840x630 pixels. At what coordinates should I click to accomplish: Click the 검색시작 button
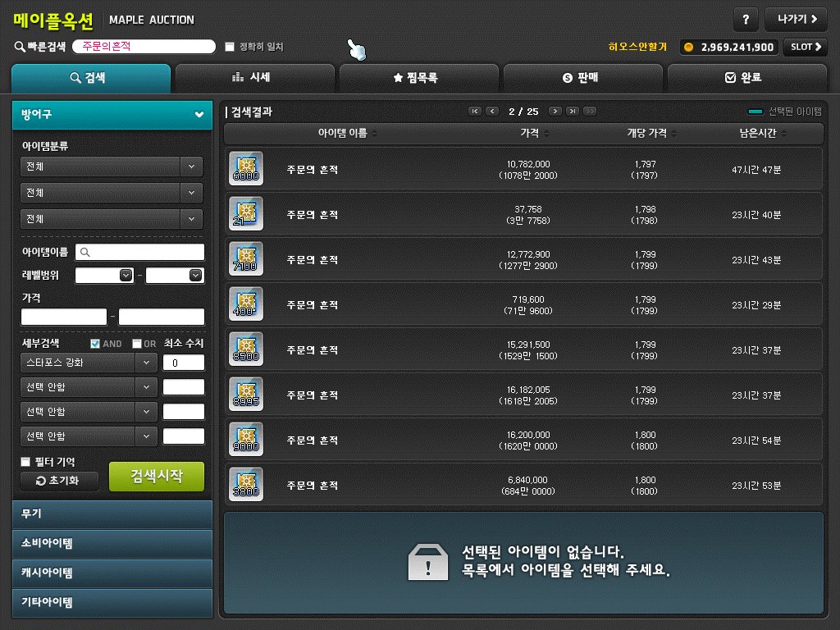(x=157, y=477)
